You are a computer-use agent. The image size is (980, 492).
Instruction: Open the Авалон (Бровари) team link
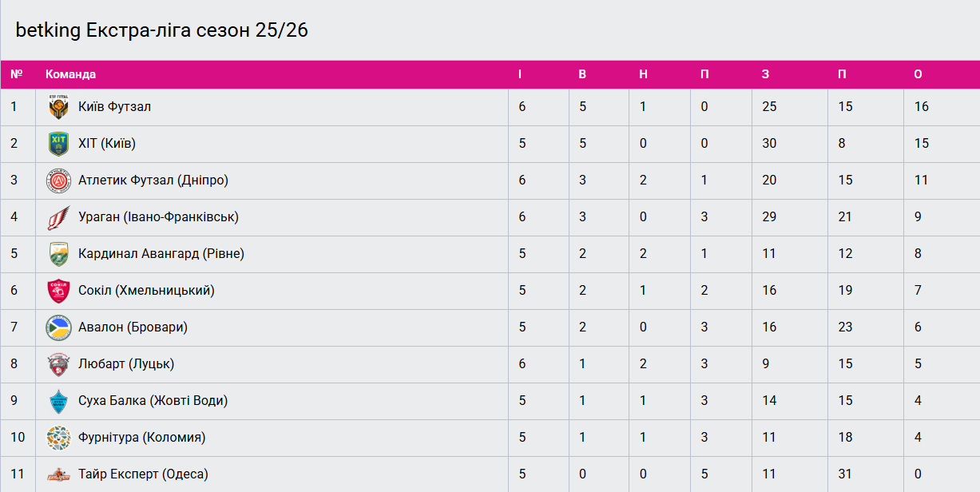click(x=133, y=327)
